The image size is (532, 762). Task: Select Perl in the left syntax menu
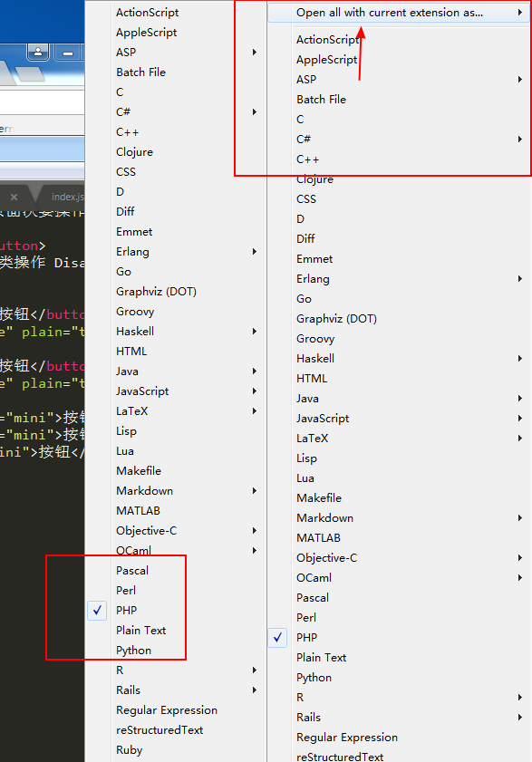click(x=126, y=591)
